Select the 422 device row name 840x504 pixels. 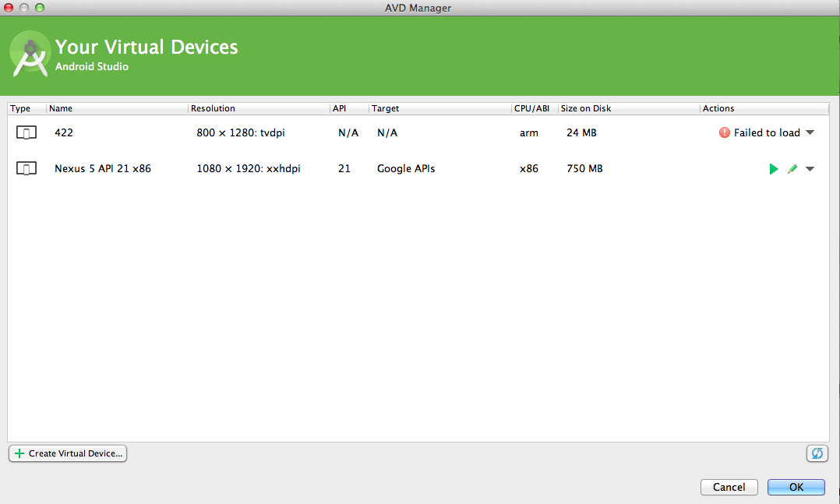click(64, 133)
